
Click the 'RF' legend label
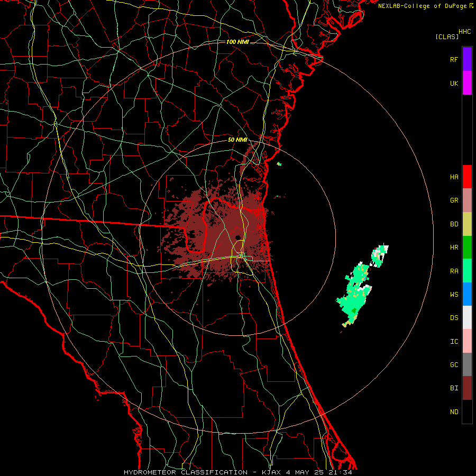pos(454,59)
